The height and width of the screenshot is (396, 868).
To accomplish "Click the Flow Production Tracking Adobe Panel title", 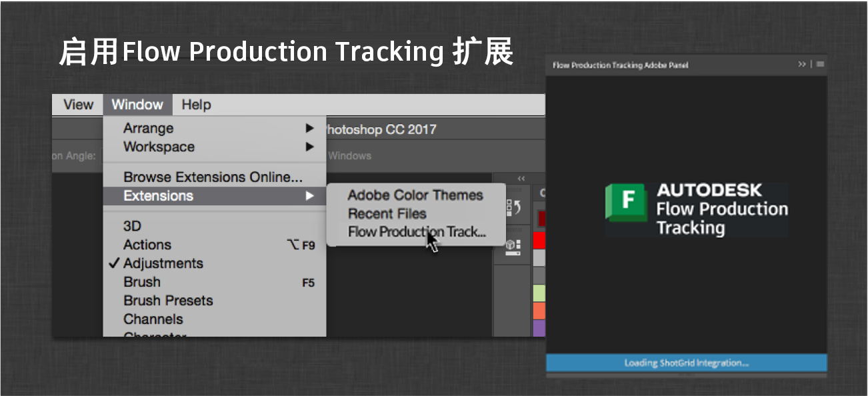I will coord(620,65).
